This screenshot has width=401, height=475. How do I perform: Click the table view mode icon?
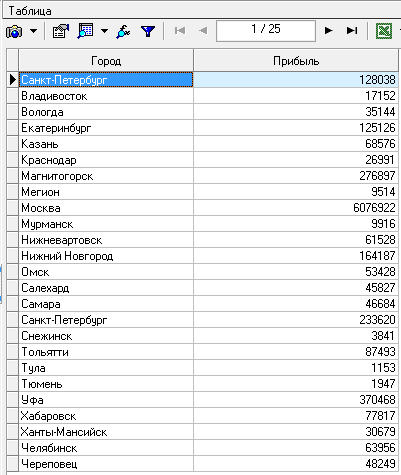pyautogui.click(x=85, y=31)
